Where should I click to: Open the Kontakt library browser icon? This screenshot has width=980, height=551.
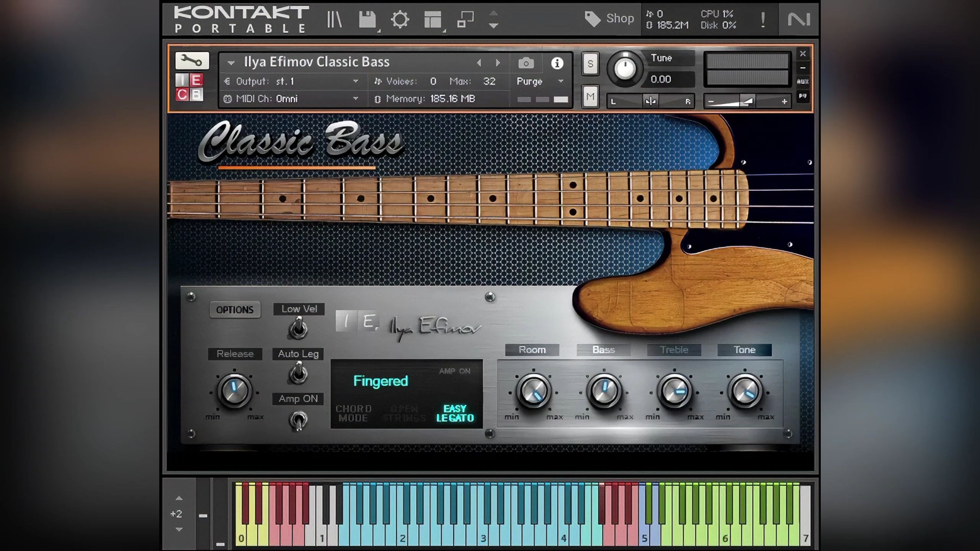(x=334, y=19)
